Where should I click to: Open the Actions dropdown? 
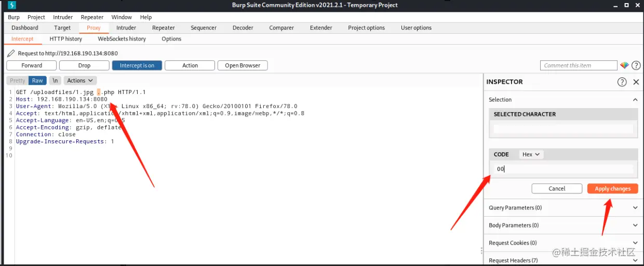[80, 81]
